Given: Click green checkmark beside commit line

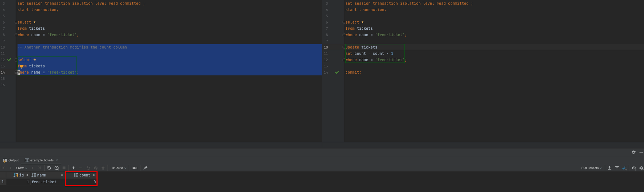Looking at the screenshot, I should [x=337, y=72].
